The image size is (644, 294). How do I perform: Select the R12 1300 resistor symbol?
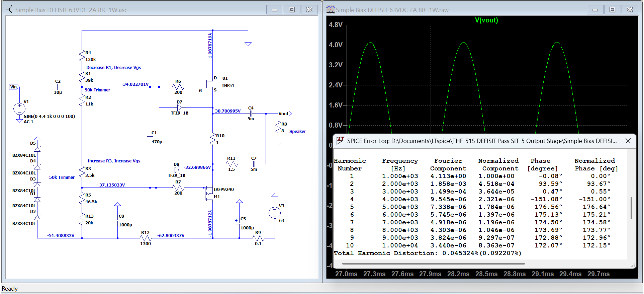pos(146,238)
